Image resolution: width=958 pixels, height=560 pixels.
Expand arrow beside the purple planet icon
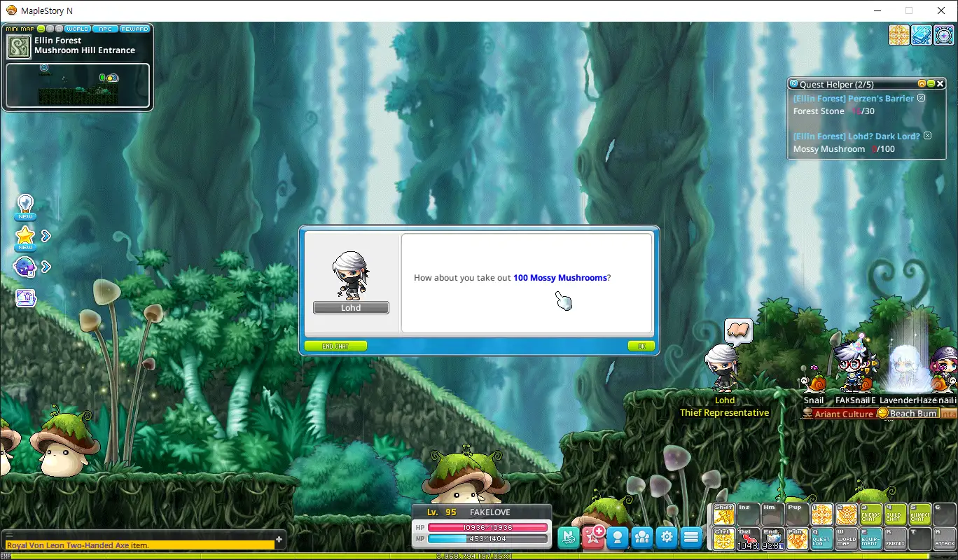point(46,267)
